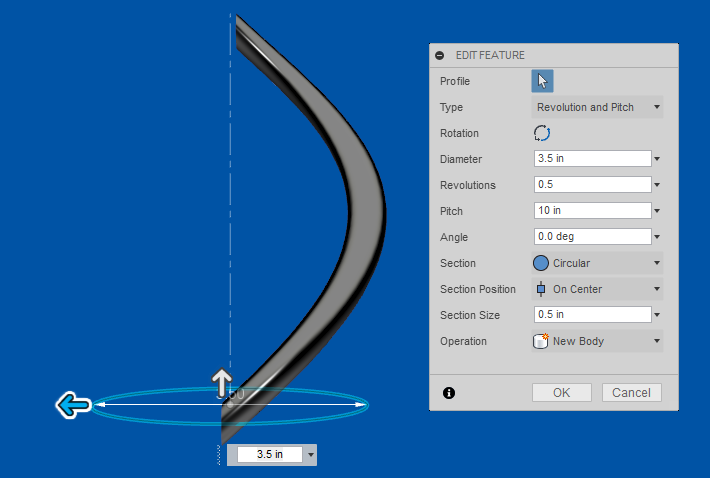Open the Section dropdown showing Circular
Image resolution: width=710 pixels, height=478 pixels.
tap(597, 263)
